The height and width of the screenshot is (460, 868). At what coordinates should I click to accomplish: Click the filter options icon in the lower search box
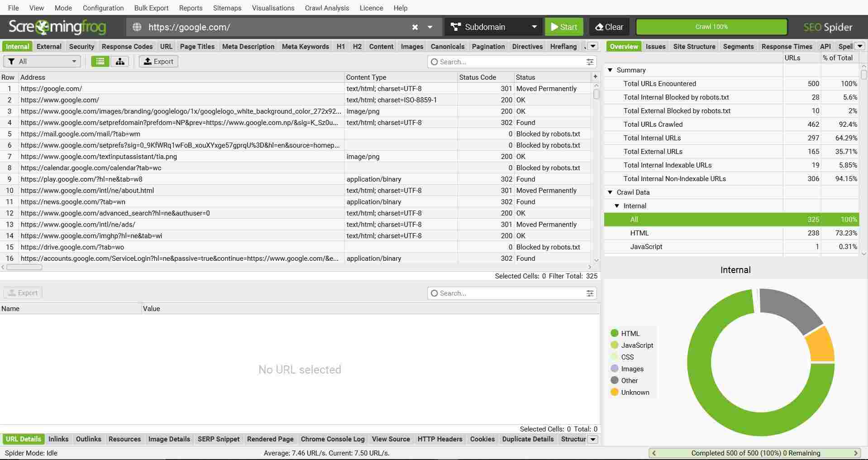590,293
